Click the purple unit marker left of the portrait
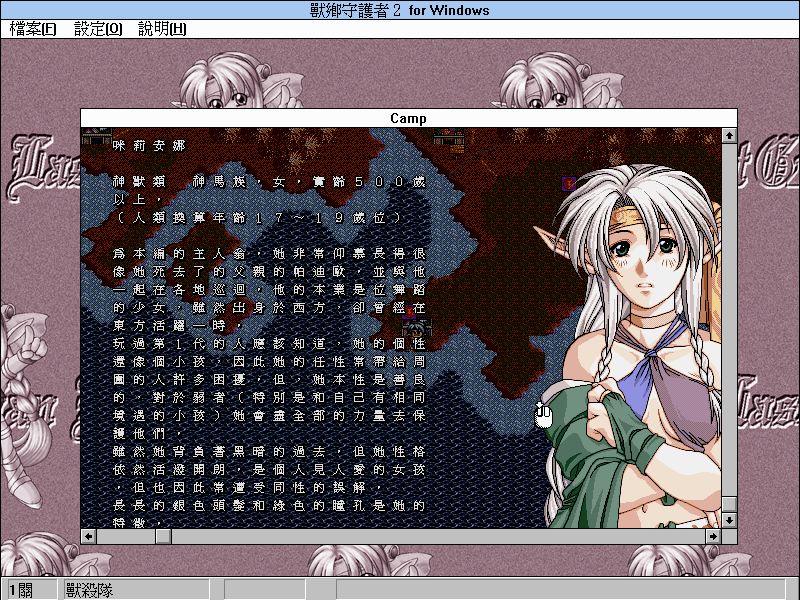 point(569,184)
